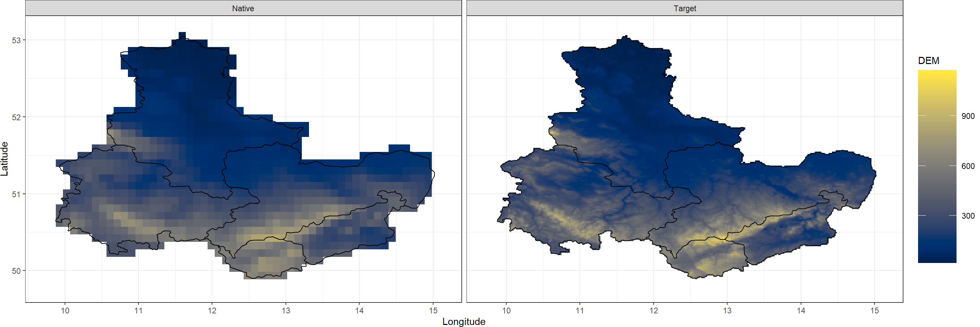This screenshot has height=327, width=980.
Task: Click the 12 longitude tick under Target map
Action: pyautogui.click(x=654, y=311)
